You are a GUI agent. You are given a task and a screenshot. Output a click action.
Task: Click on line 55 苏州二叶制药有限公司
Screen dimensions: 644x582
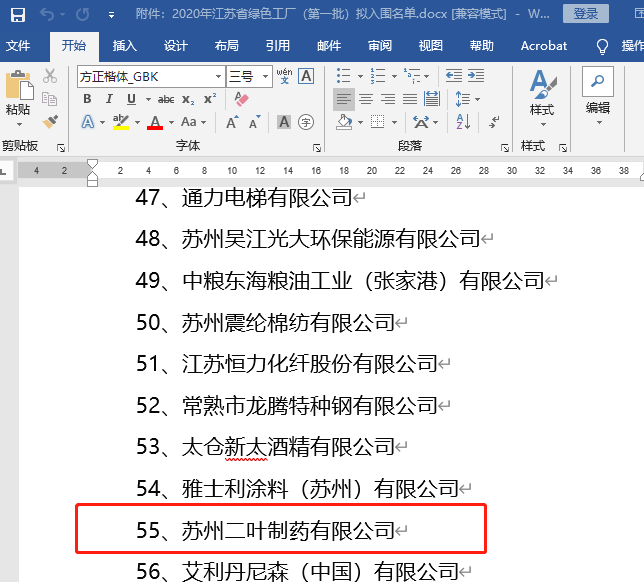point(288,530)
